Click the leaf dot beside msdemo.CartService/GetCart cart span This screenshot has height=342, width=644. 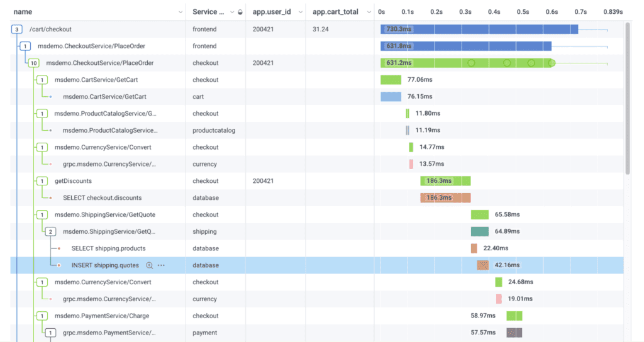(x=50, y=97)
